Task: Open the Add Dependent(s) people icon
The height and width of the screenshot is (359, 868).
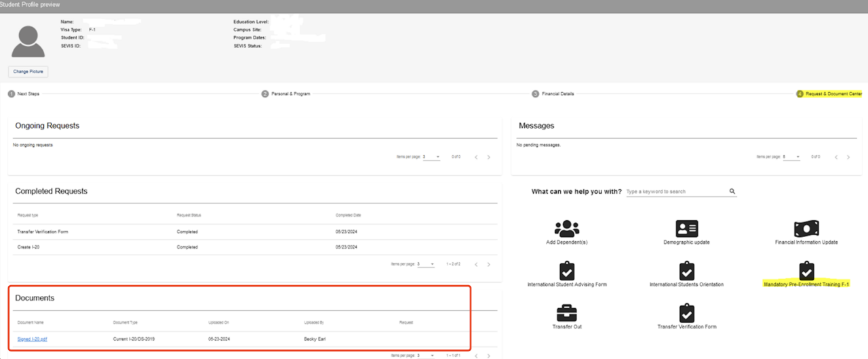Action: pyautogui.click(x=567, y=228)
